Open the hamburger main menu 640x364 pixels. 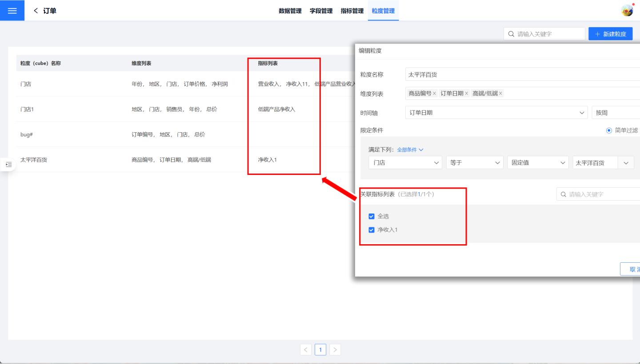click(x=12, y=11)
